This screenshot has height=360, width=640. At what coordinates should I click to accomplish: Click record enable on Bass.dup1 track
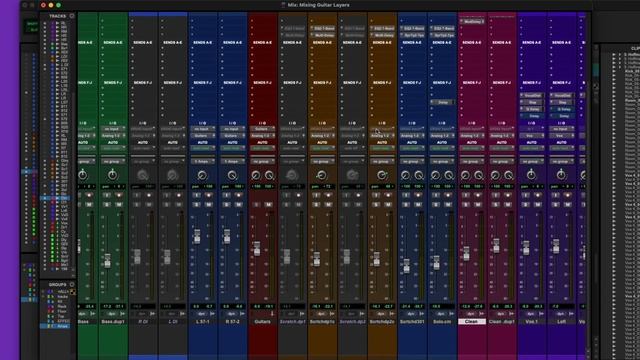click(x=119, y=196)
